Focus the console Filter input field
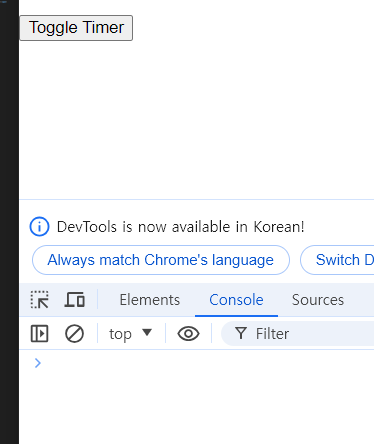Viewport: 374px width, 444px height. click(x=298, y=334)
